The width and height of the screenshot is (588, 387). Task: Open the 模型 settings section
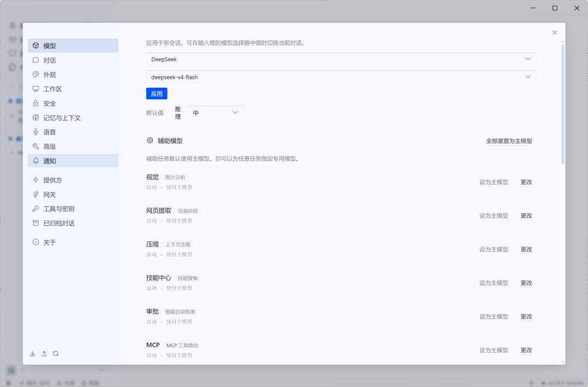click(x=73, y=45)
